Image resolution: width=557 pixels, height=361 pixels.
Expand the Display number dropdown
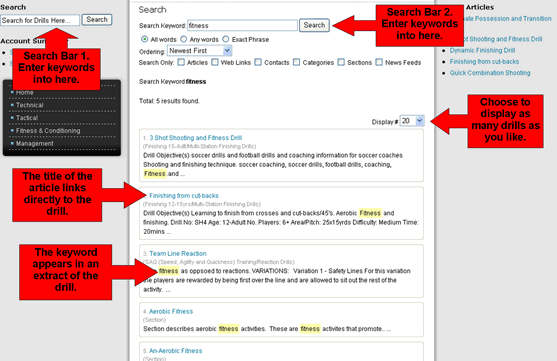(412, 121)
